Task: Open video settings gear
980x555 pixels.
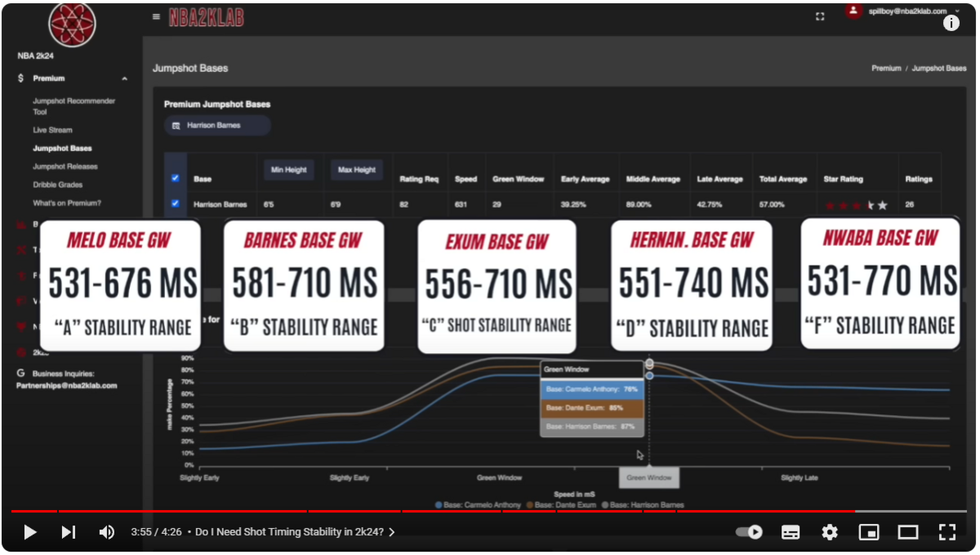Action: (x=830, y=532)
